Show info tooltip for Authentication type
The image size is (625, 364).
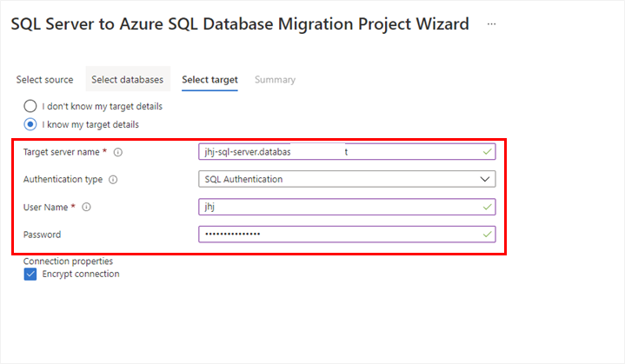pos(113,180)
